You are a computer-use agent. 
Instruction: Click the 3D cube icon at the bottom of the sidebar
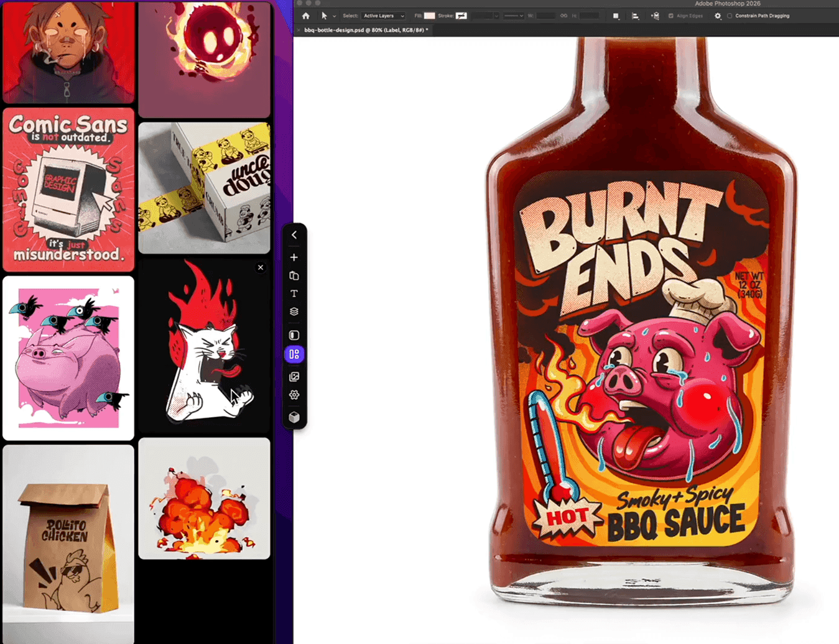coord(294,416)
